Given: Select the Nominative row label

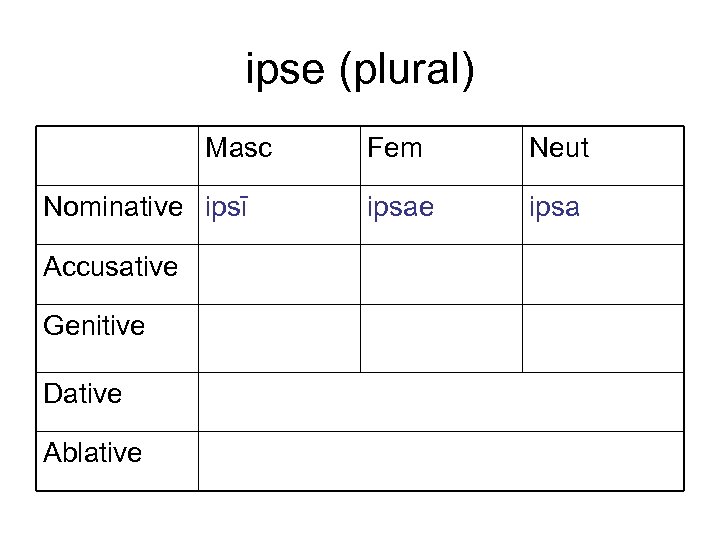Looking at the screenshot, I should point(118,208).
